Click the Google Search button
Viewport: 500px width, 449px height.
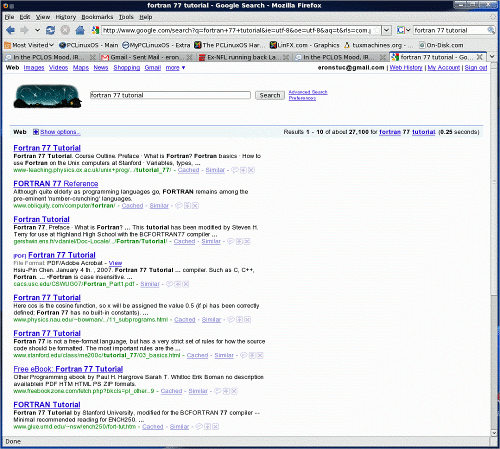coord(270,95)
